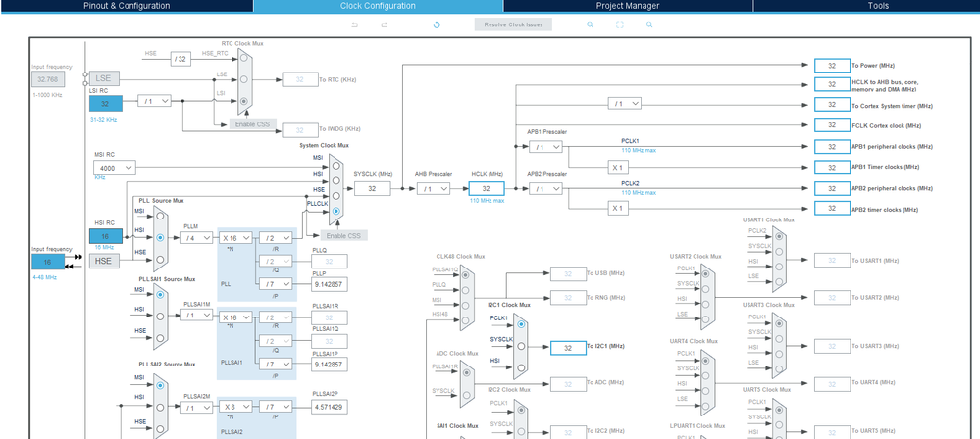
Task: Click the magnifier icon left of best-fit icon
Action: (x=590, y=24)
